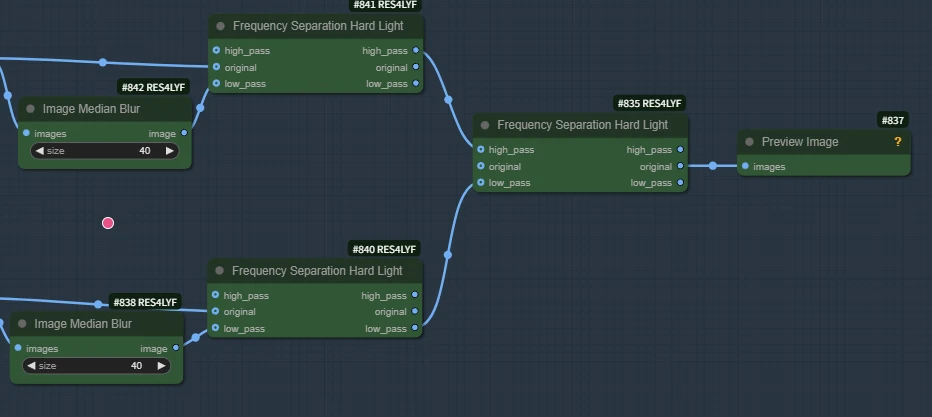Click the pink dot on the canvas
Image resolution: width=932 pixels, height=417 pixels.
pos(108,223)
